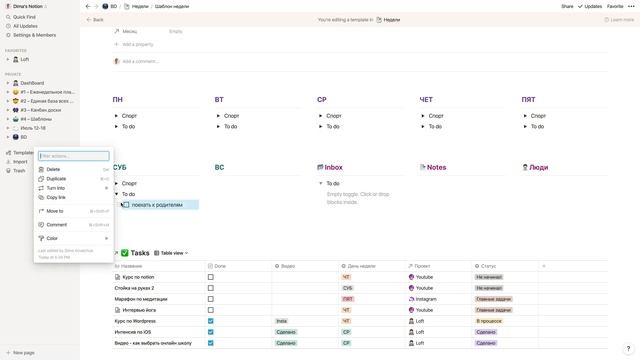Click New page at sidebar bottom

20,353
